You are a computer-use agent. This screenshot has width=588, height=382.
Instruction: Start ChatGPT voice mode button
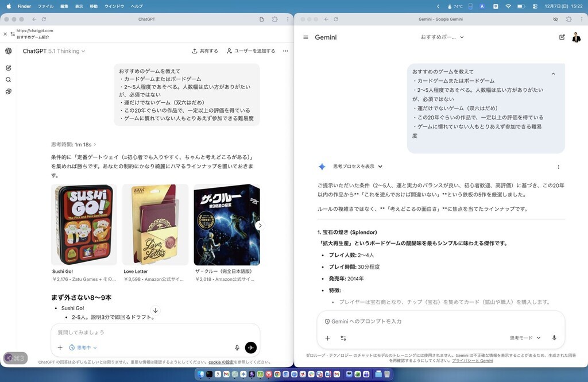[251, 348]
